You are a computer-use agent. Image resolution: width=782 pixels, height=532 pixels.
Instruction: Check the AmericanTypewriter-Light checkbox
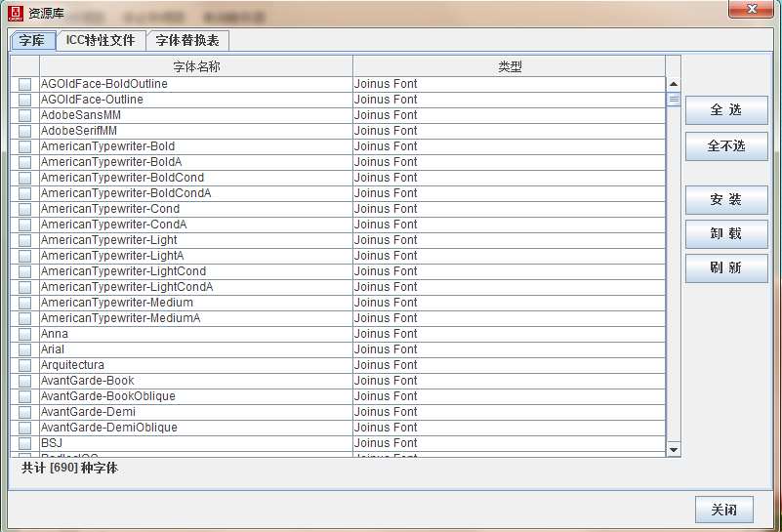tap(25, 240)
